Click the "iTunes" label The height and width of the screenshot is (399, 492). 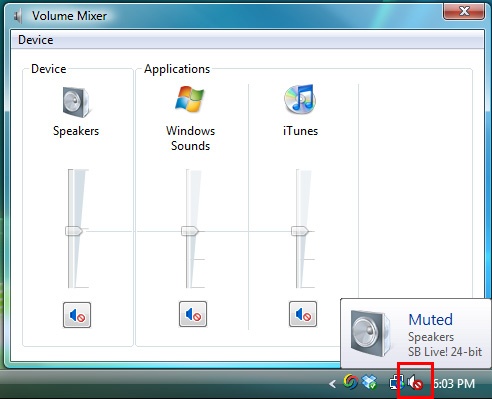300,131
